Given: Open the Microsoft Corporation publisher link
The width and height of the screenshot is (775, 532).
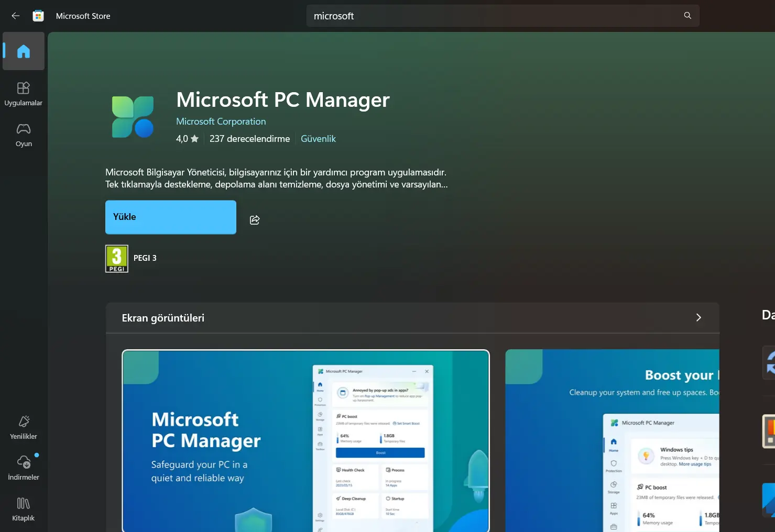Looking at the screenshot, I should pyautogui.click(x=221, y=121).
